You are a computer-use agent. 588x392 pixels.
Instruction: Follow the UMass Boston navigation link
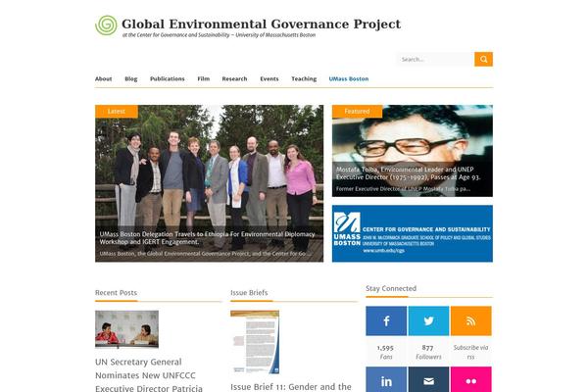tap(349, 78)
